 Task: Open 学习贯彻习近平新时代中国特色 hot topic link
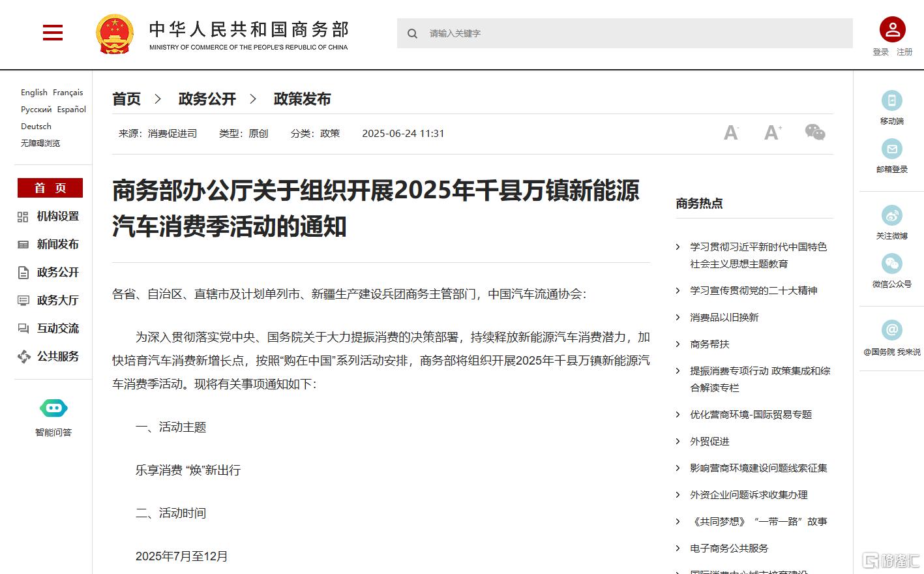[x=758, y=256]
